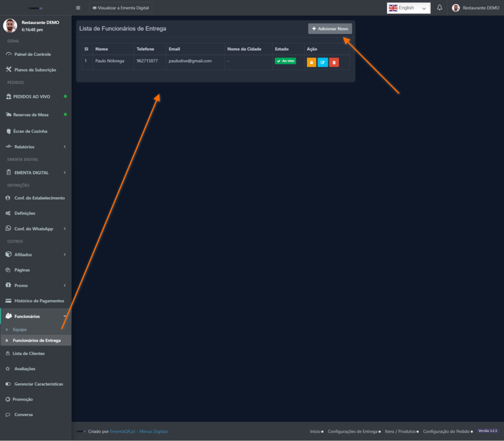Expand the EMENTA DIGITAL submenu

[35, 173]
